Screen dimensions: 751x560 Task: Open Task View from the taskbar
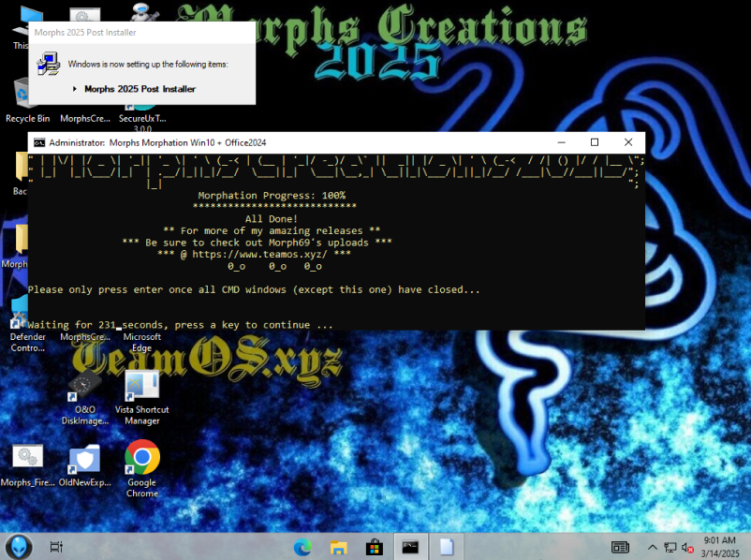pos(56,547)
